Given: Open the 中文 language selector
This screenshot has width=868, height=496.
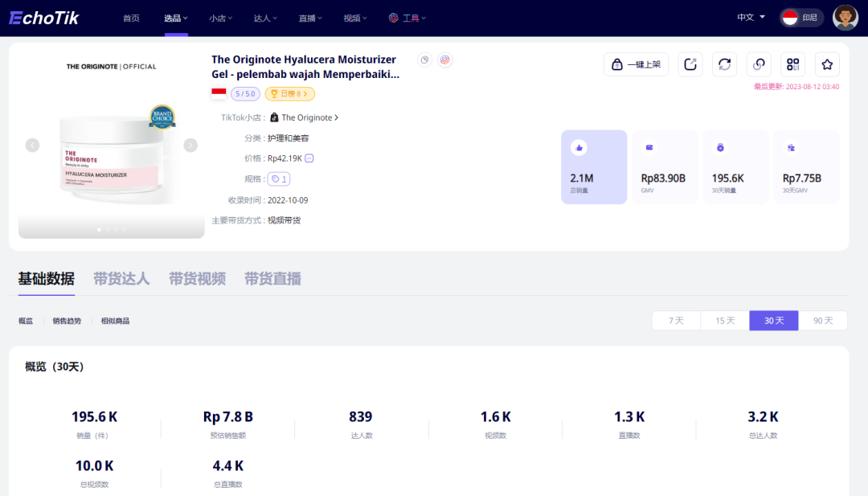Looking at the screenshot, I should click(x=751, y=17).
